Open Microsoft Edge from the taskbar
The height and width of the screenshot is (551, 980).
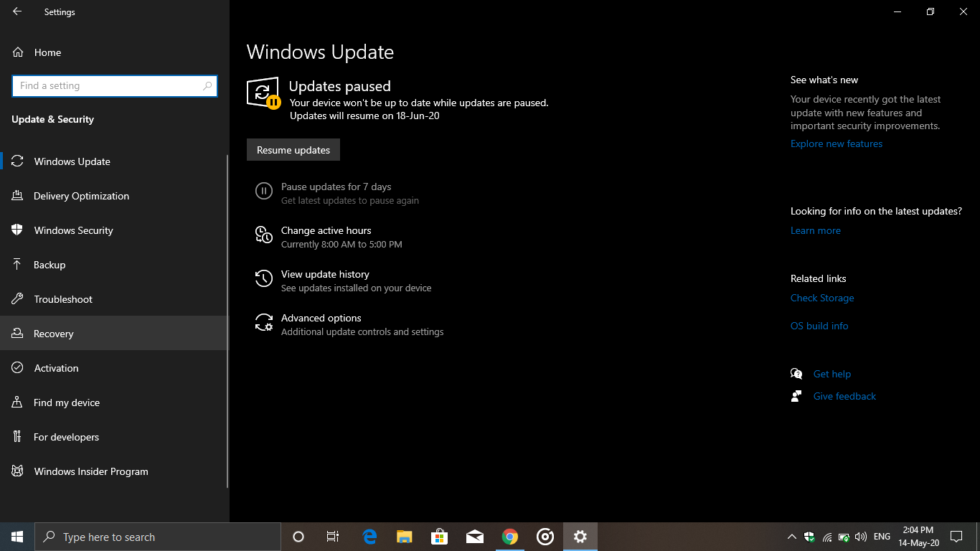tap(369, 537)
